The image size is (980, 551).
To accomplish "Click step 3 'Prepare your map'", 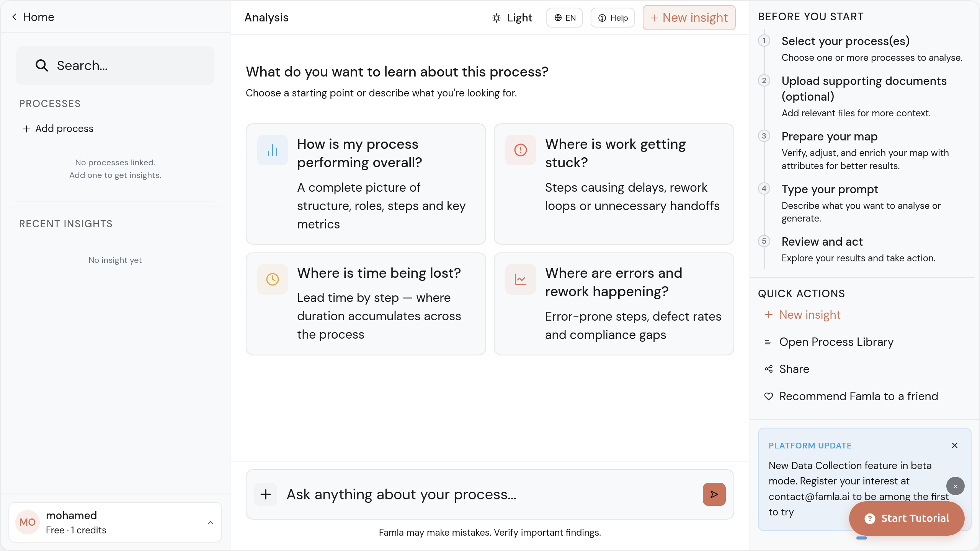I will [830, 137].
